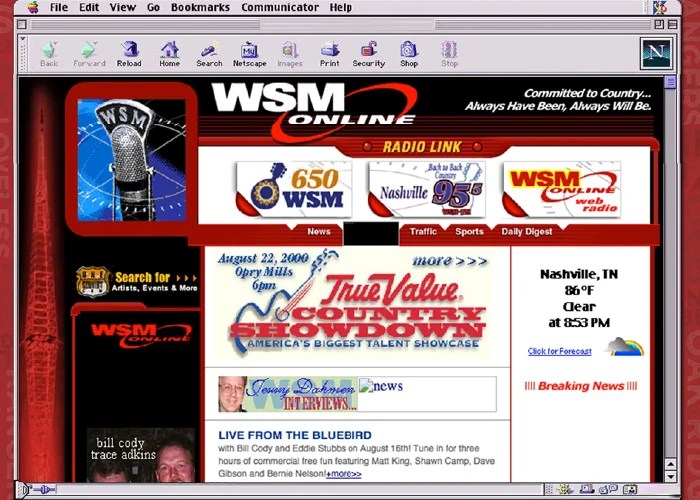
Task: Click the vertical scrollbar down arrow
Action: tap(671, 476)
